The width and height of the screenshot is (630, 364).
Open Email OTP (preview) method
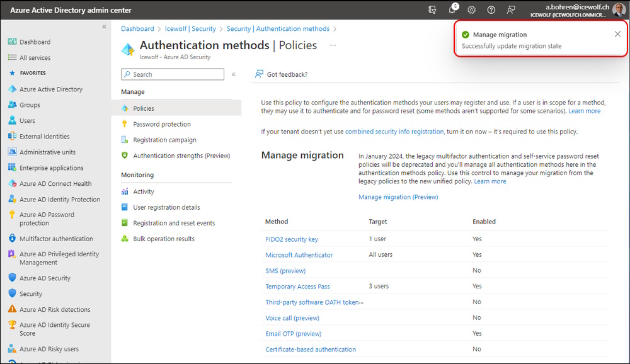click(294, 334)
